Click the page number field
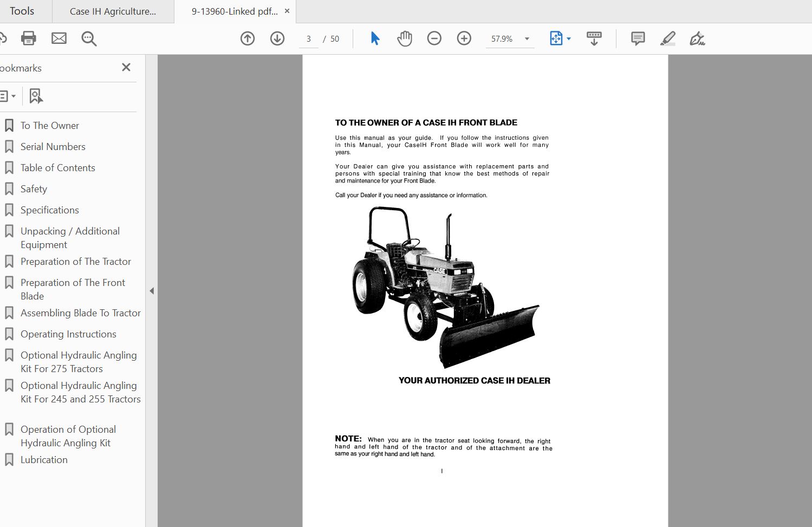The height and width of the screenshot is (527, 812). pyautogui.click(x=309, y=39)
